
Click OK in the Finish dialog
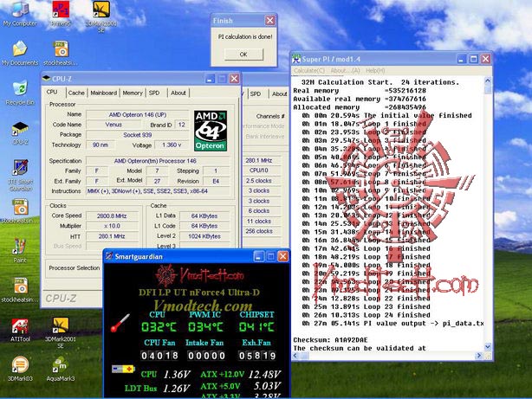(x=243, y=55)
